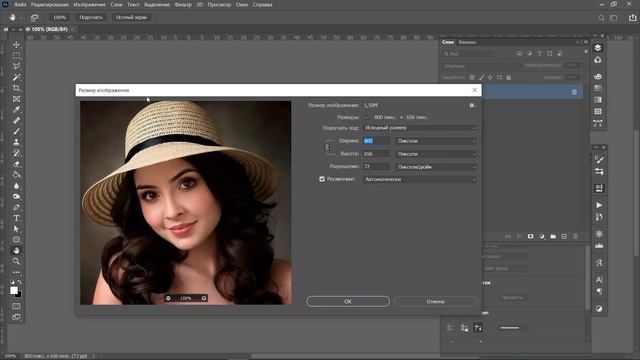Select the Move tool
This screenshot has height=360, width=640.
tap(16, 44)
